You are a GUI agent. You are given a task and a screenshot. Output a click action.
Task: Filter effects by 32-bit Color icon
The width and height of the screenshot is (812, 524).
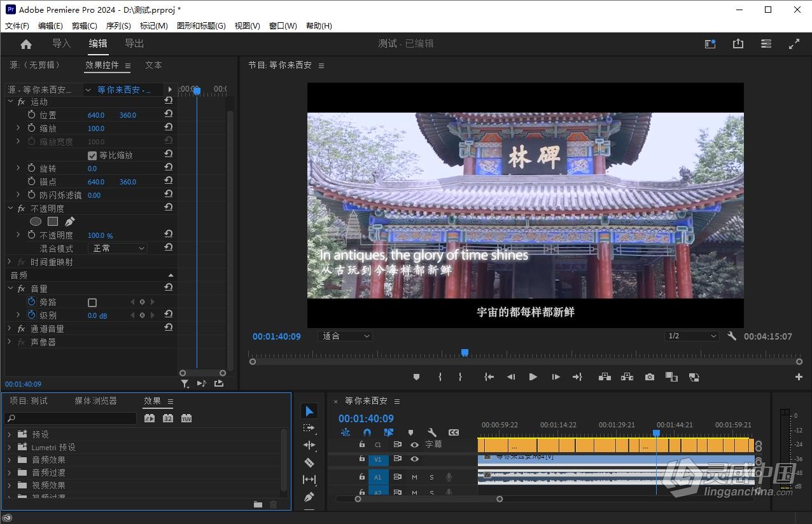pyautogui.click(x=168, y=418)
